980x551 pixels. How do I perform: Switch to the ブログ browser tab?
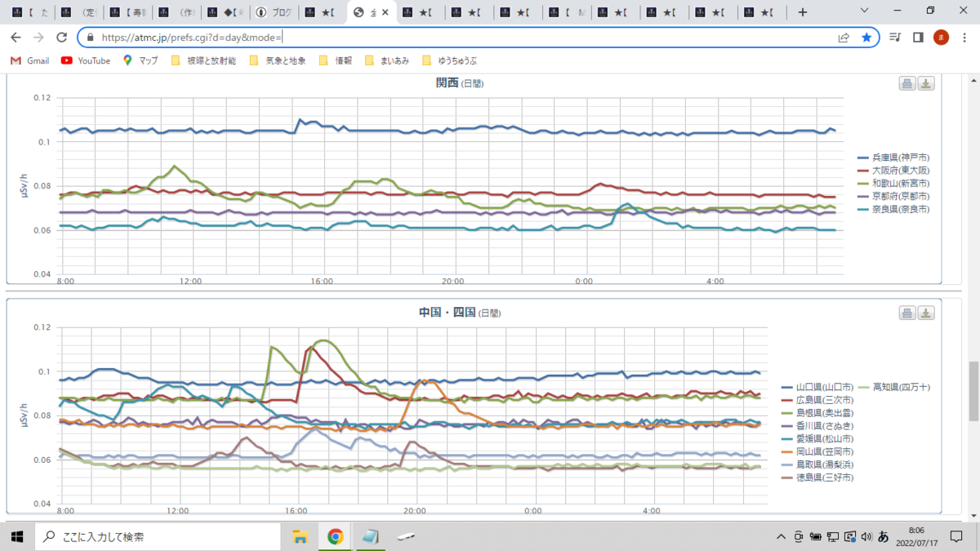275,12
